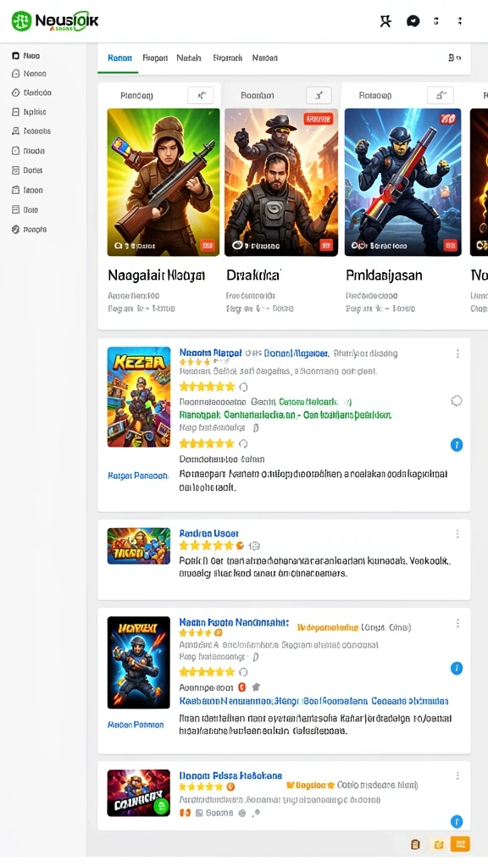Open the Naagalair card artwork
Image resolution: width=488 pixels, height=868 pixels.
pos(164,182)
